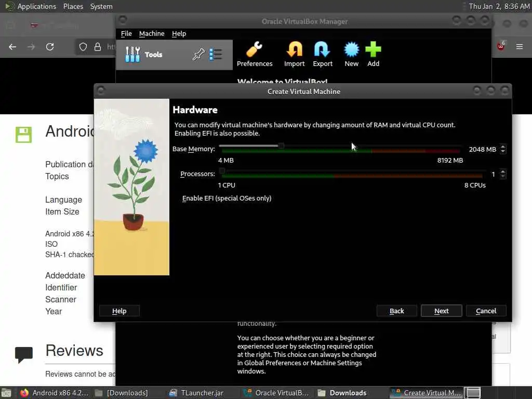Open the Tools list menu icon
Screen dimensions: 532x399
click(x=216, y=54)
